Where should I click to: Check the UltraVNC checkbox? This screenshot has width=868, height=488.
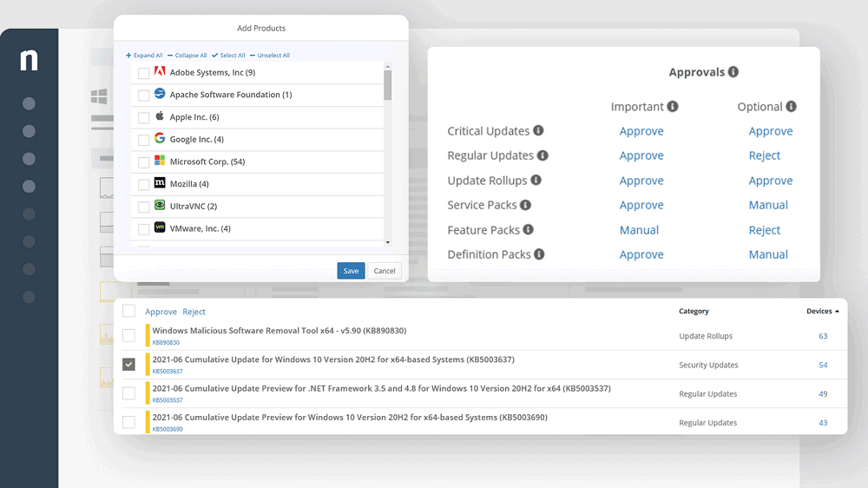coord(143,207)
